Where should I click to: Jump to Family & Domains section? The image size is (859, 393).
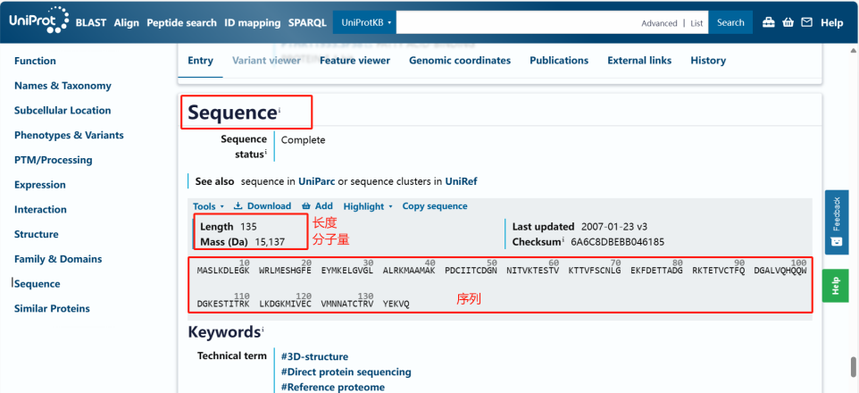(58, 259)
